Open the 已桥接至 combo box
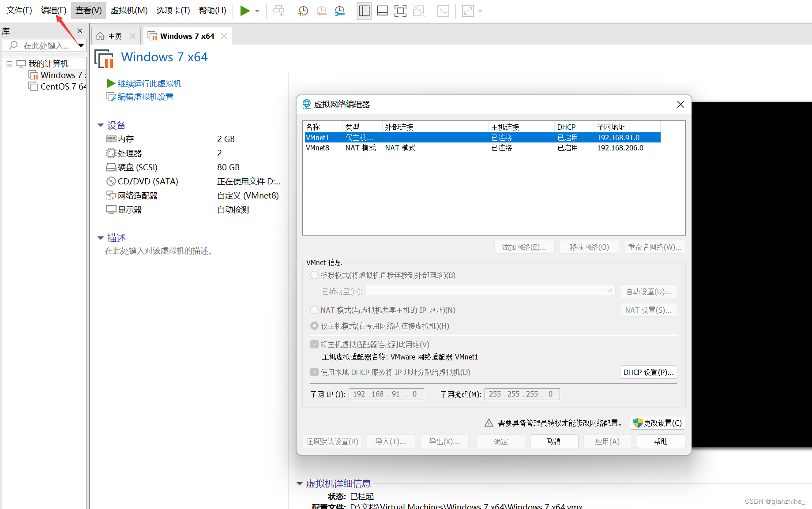Viewport: 812px width, 509px height. (490, 290)
